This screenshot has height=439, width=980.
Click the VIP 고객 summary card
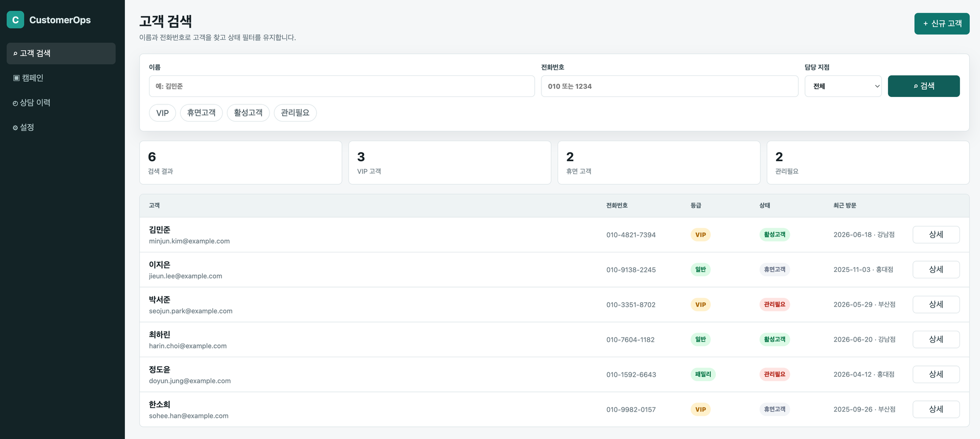point(450,163)
